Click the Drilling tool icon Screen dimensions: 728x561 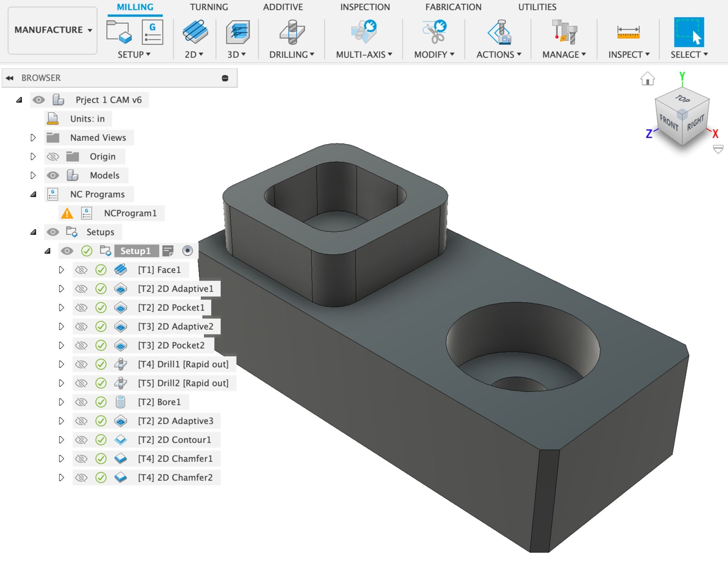tap(292, 31)
